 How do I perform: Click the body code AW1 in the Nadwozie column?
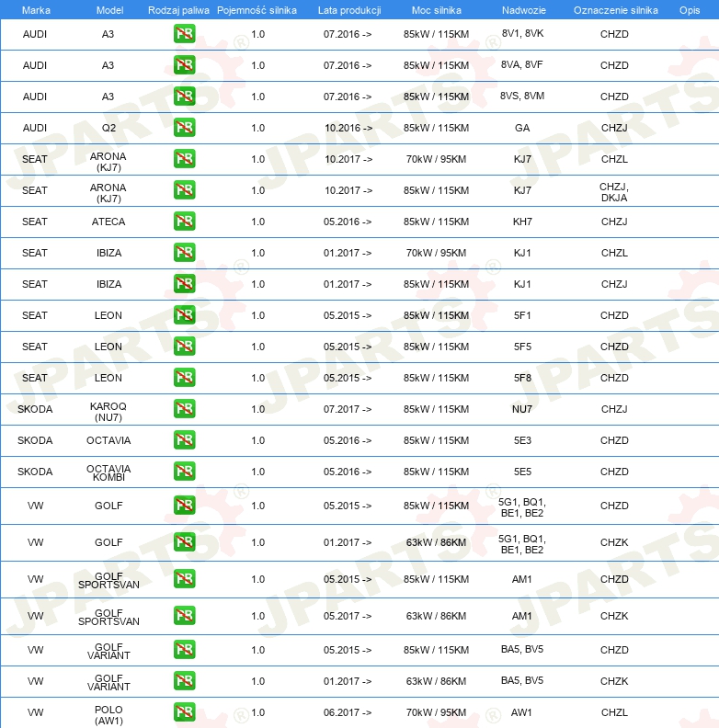click(x=521, y=712)
